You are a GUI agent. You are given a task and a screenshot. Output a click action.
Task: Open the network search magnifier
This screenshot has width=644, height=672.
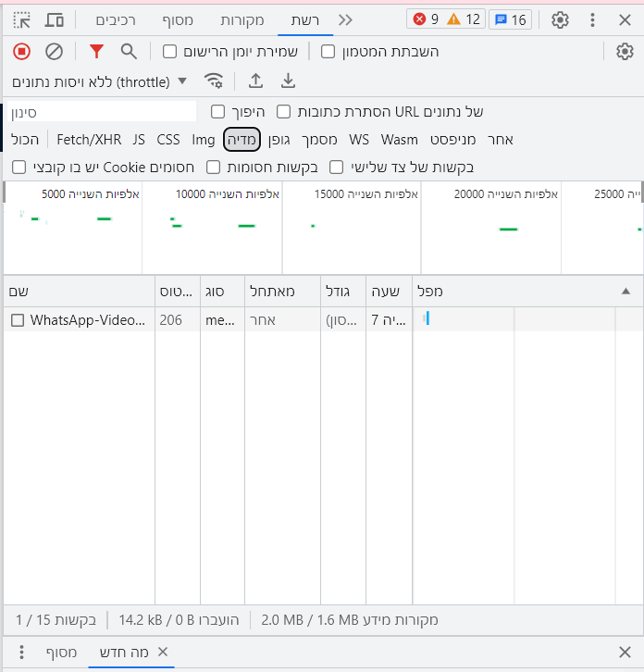(129, 52)
